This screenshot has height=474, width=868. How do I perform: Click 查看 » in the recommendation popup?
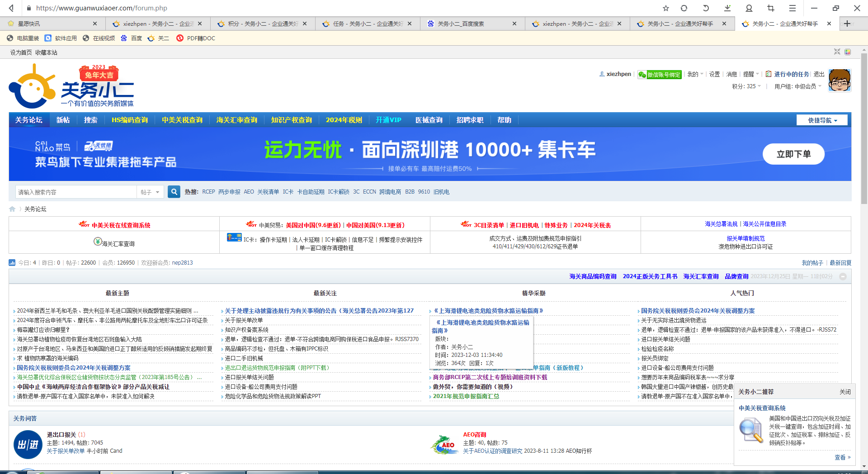(843, 457)
